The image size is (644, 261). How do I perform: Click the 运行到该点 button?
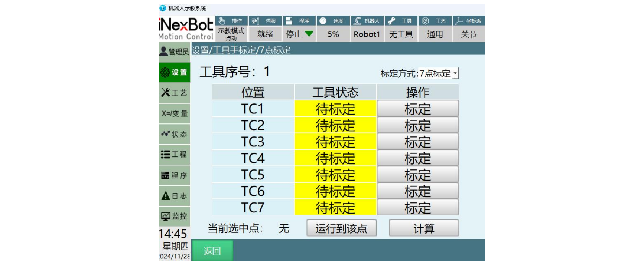point(341,228)
